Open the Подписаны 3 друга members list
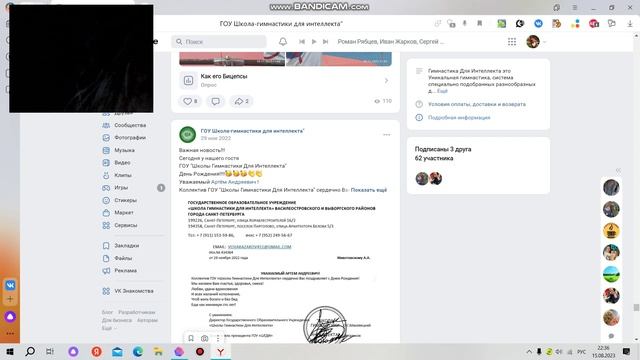 tap(443, 149)
